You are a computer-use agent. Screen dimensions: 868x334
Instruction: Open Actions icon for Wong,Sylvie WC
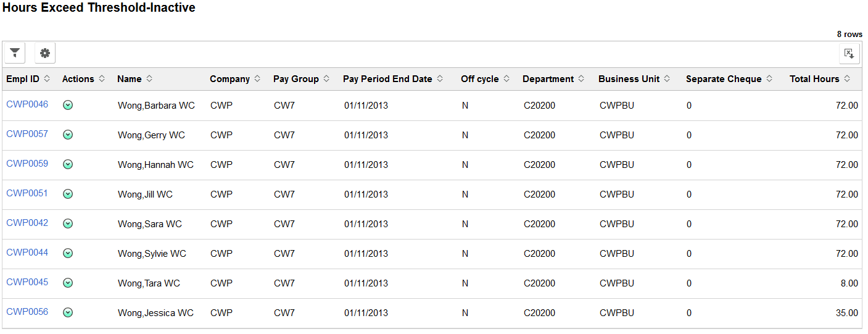[x=68, y=254]
